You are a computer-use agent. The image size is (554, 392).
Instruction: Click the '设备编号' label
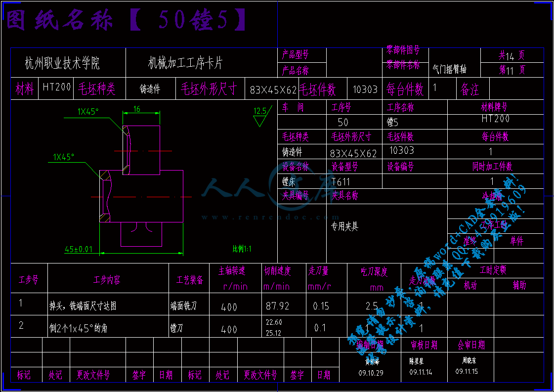400,166
